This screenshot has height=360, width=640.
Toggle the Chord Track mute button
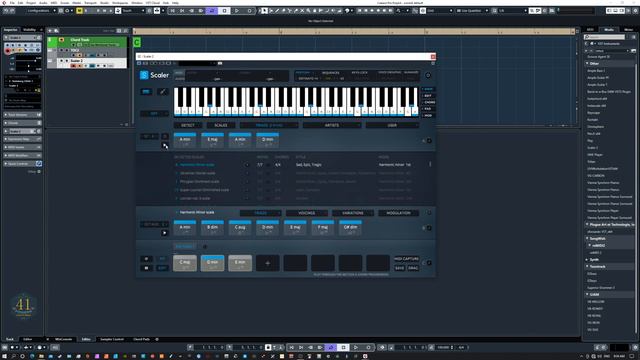[61, 40]
